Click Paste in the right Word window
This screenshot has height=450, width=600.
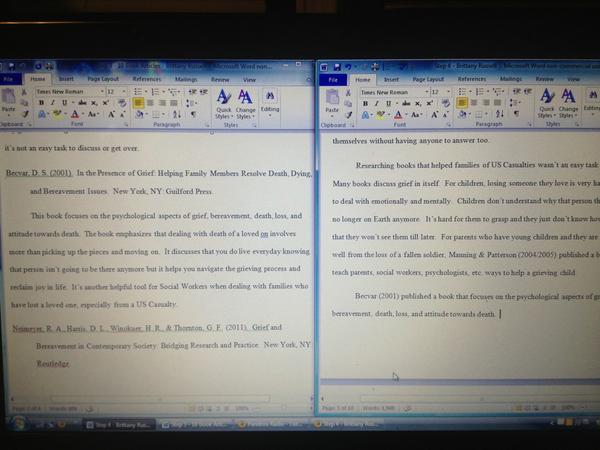[332, 101]
